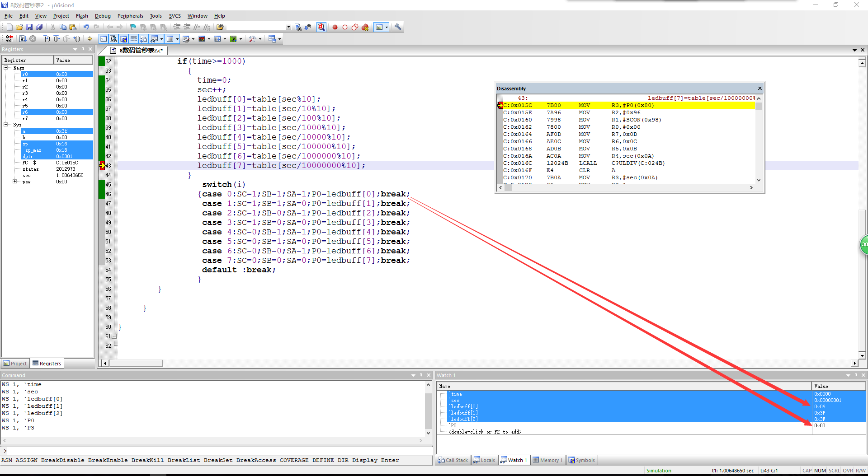This screenshot has width=868, height=476.
Task: Expand the psw register node
Action: click(15, 182)
